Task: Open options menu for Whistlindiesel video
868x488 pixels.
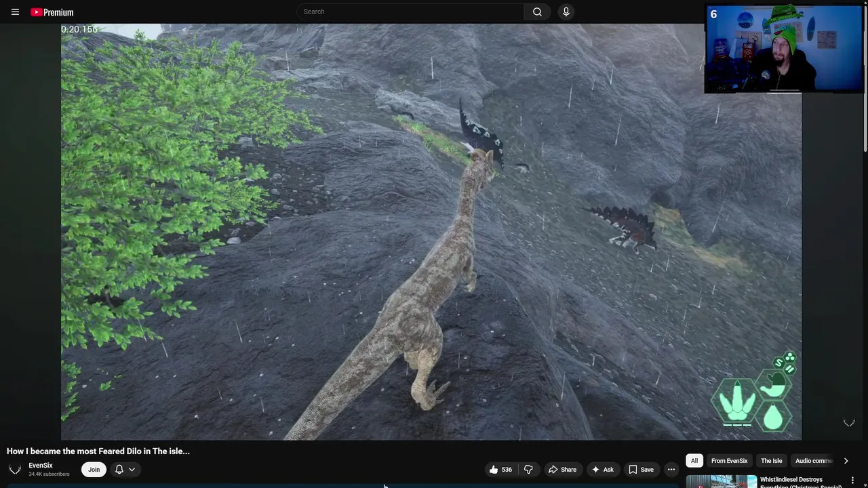Action: tap(852, 481)
